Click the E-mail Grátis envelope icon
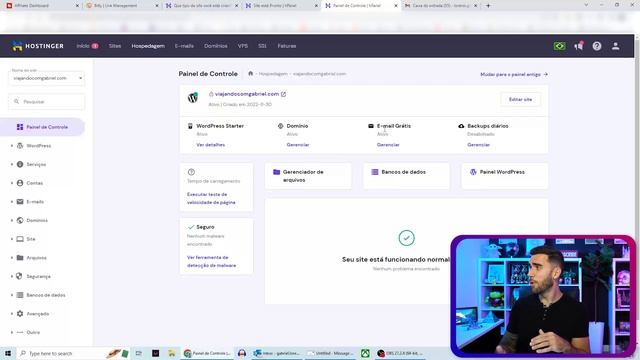 coord(371,126)
